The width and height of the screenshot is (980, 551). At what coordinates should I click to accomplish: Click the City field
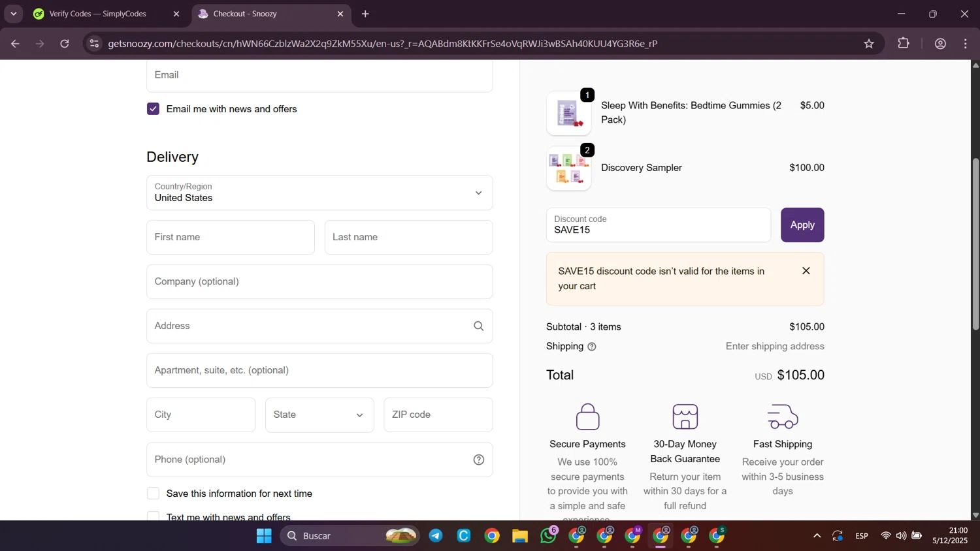coord(201,415)
